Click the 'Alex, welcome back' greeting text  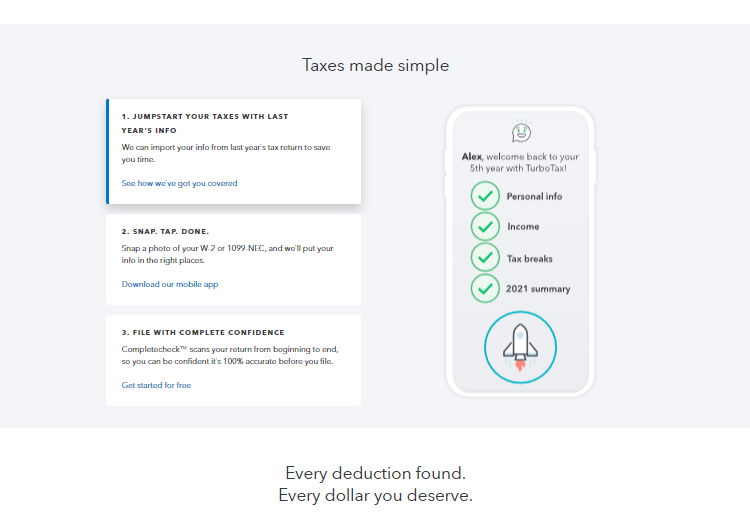[x=520, y=162]
